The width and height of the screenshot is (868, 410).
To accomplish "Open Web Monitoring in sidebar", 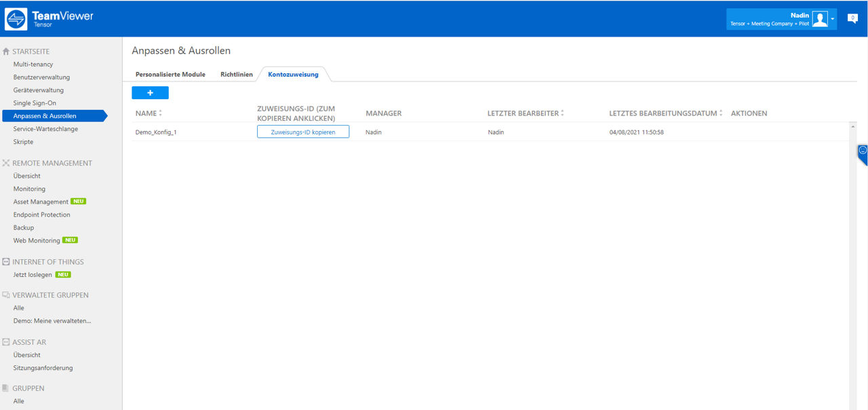I will point(37,240).
